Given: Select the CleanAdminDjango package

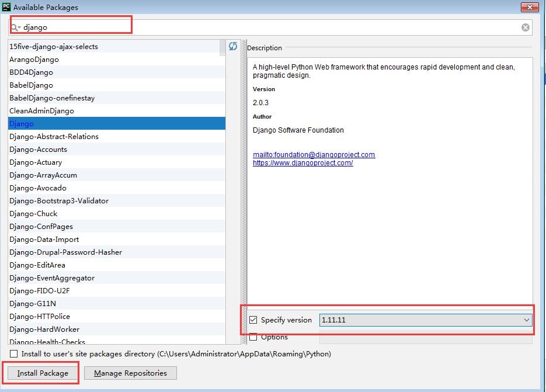Looking at the screenshot, I should pyautogui.click(x=117, y=111).
